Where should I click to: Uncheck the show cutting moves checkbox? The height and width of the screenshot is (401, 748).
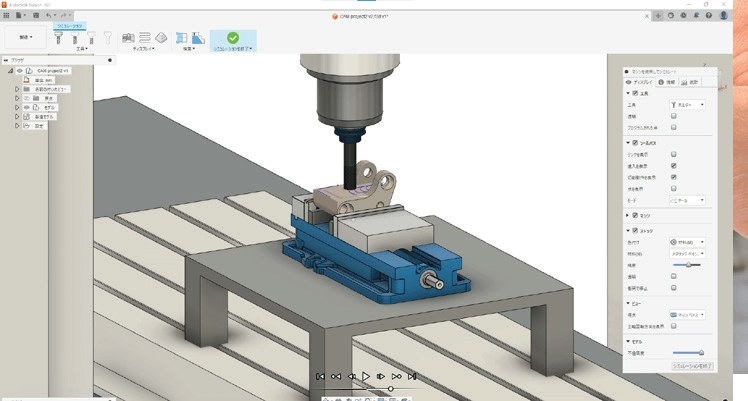click(674, 177)
